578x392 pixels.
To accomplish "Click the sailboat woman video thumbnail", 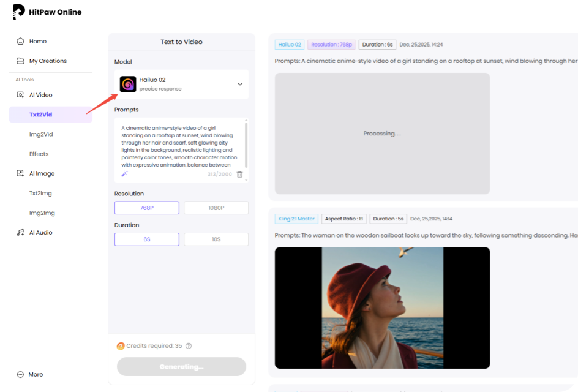I will click(x=383, y=307).
